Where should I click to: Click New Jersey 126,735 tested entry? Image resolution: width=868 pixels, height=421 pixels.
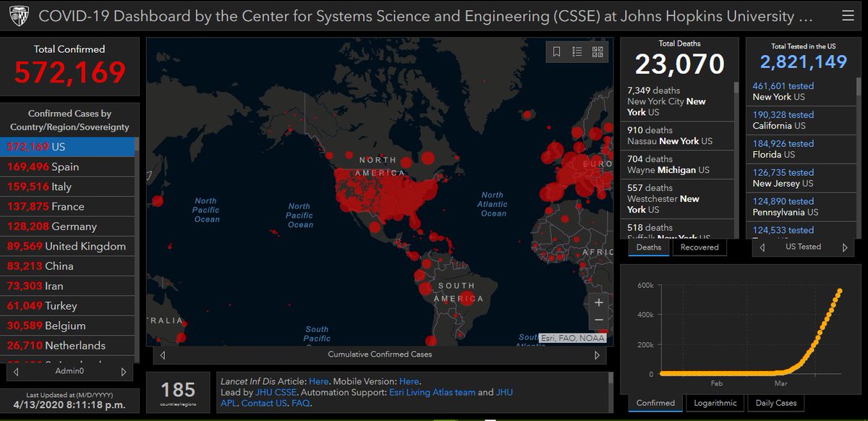pyautogui.click(x=801, y=178)
